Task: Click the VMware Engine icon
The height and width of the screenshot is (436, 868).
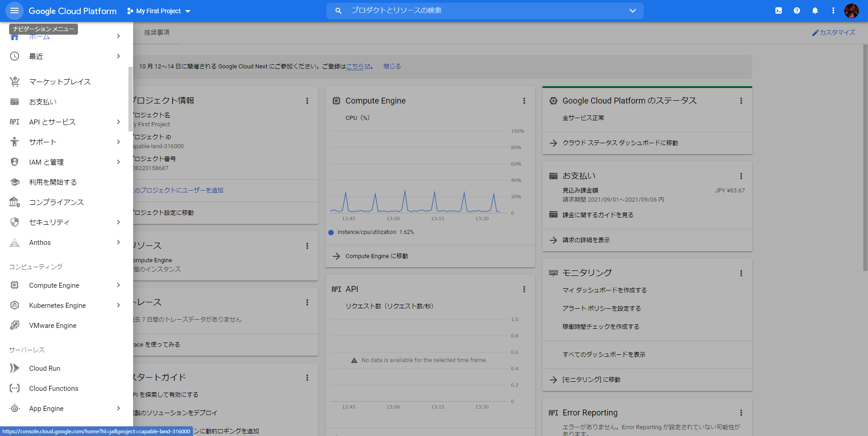Action: coord(15,325)
